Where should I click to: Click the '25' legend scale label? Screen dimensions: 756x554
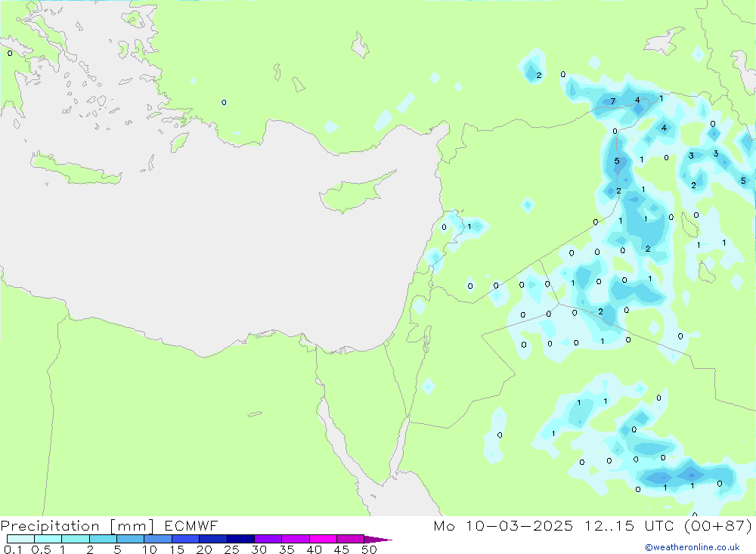coord(231,549)
